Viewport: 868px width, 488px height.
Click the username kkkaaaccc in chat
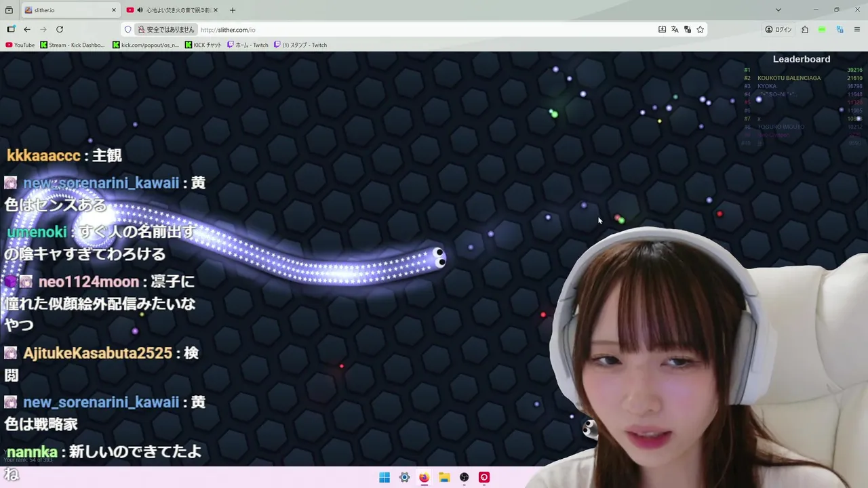(x=43, y=156)
